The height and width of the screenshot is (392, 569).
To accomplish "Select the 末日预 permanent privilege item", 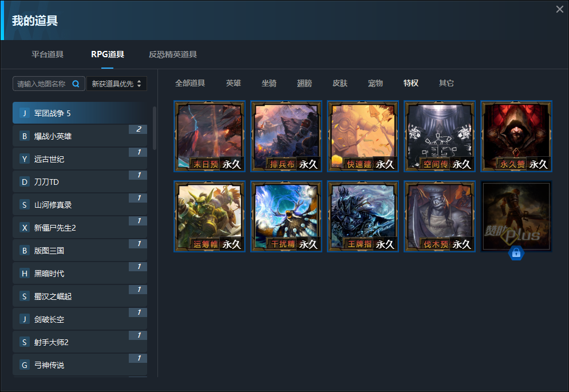I will tap(210, 136).
